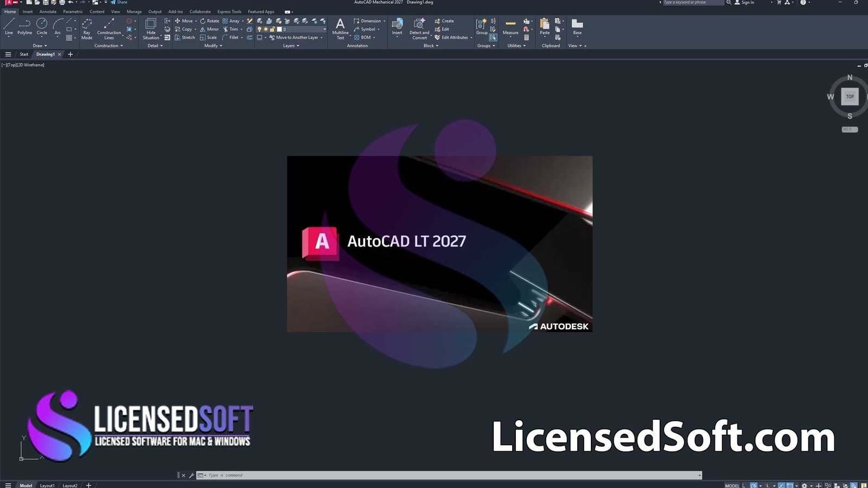Image resolution: width=868 pixels, height=488 pixels.
Task: Switch to the Annotate ribbon tab
Action: (x=47, y=11)
